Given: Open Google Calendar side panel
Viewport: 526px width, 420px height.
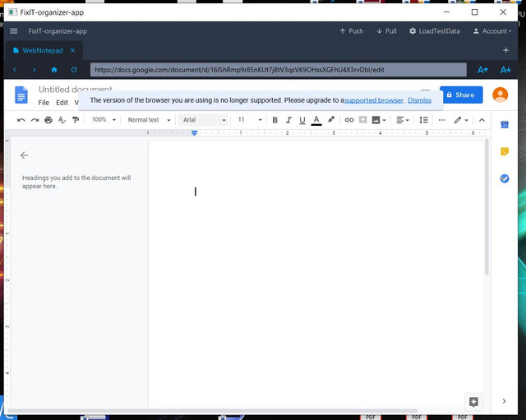Looking at the screenshot, I should (505, 125).
